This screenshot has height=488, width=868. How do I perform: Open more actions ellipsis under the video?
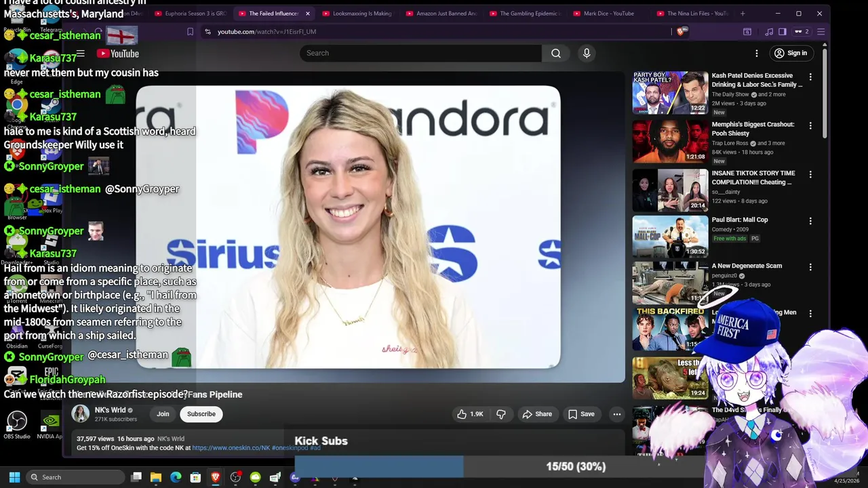[x=616, y=414]
